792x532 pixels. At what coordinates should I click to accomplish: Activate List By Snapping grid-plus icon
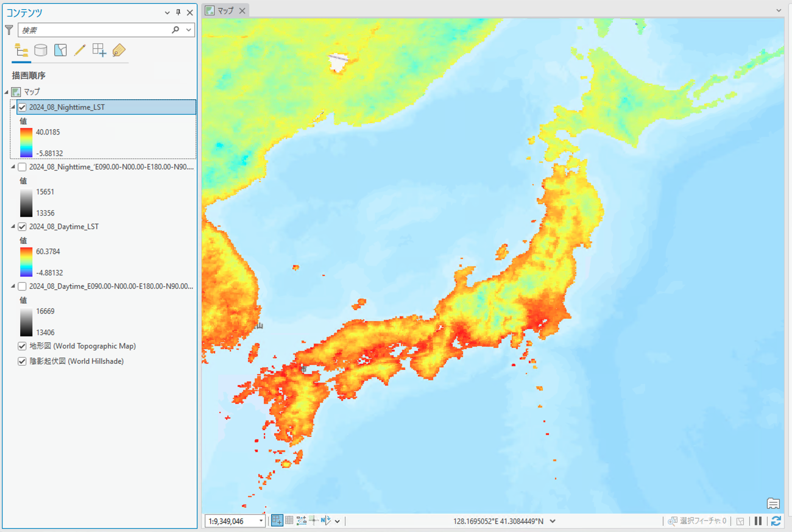point(99,50)
